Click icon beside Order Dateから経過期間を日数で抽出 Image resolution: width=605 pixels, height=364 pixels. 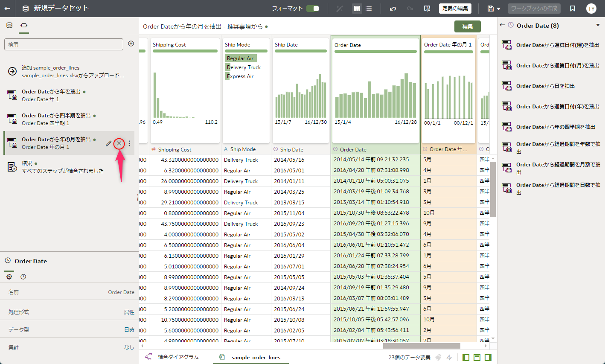506,188
